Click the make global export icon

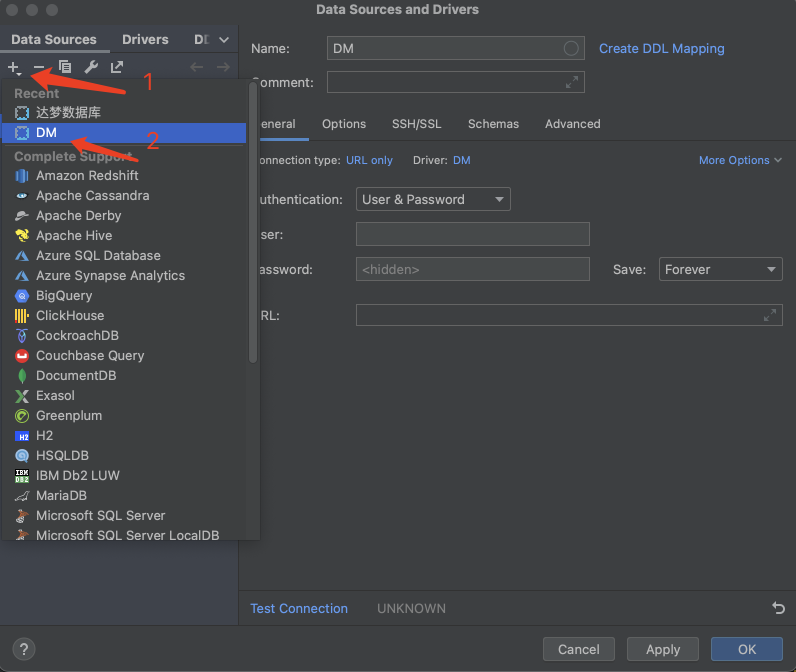[117, 66]
